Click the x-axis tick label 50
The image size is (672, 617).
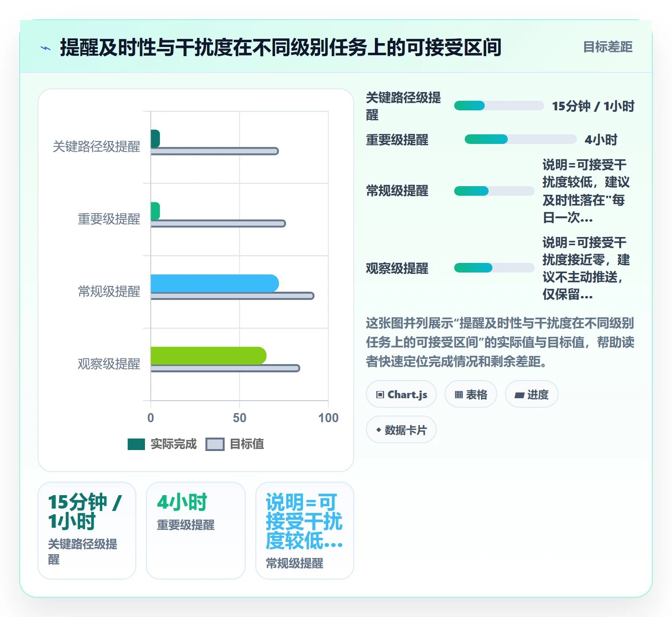pos(240,418)
